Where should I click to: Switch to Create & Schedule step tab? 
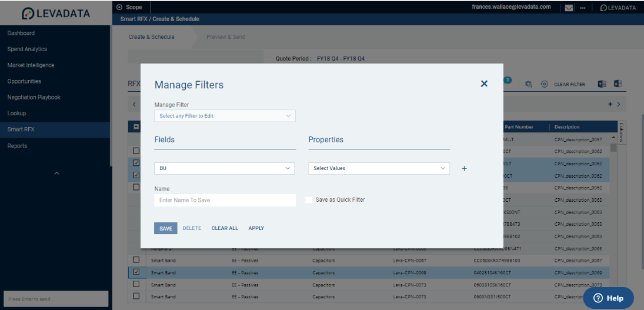pos(152,37)
